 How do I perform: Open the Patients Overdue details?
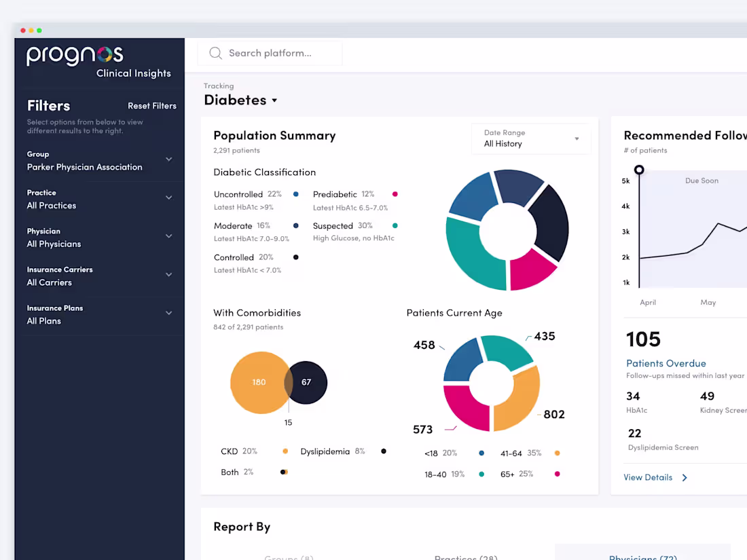(x=666, y=363)
